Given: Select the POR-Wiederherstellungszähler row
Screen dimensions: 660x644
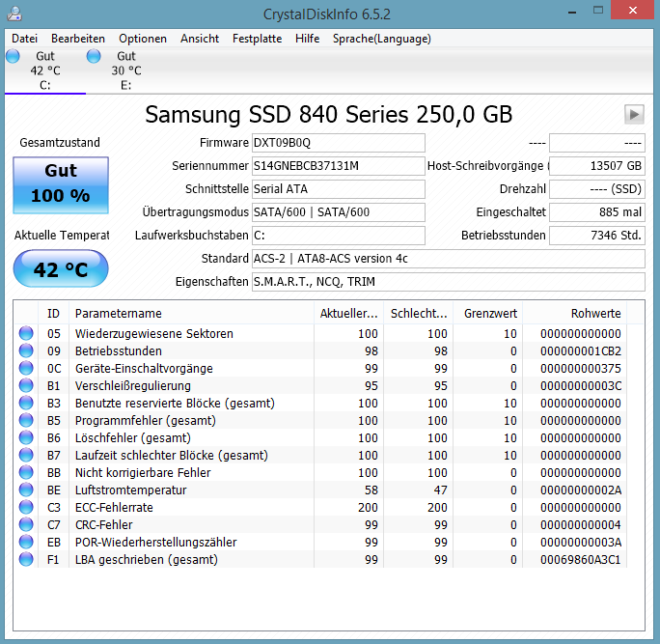Looking at the screenshot, I should tap(320, 542).
